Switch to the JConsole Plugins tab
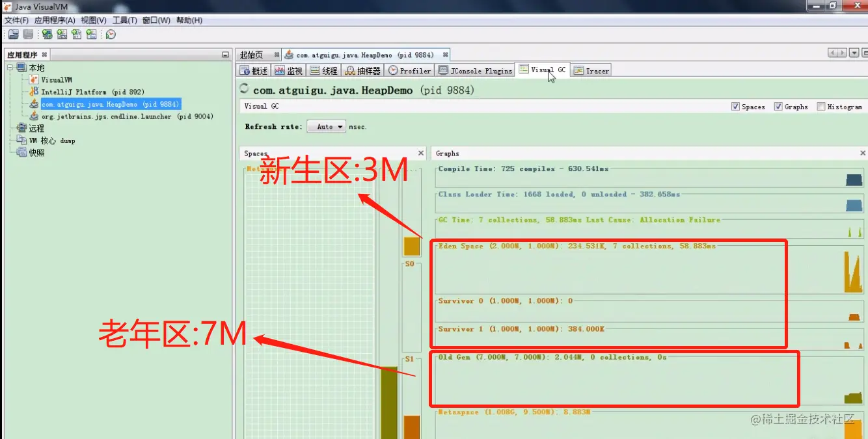This screenshot has height=439, width=868. click(476, 71)
